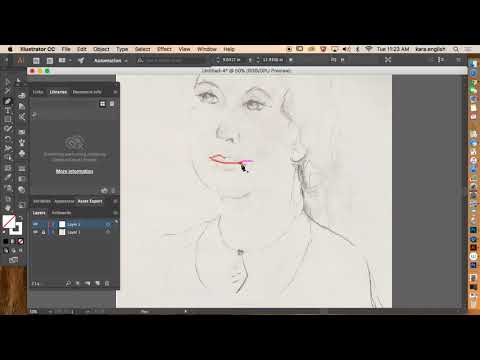This screenshot has width=480, height=360.
Task: Switch to the Document Info tab
Action: [87, 92]
